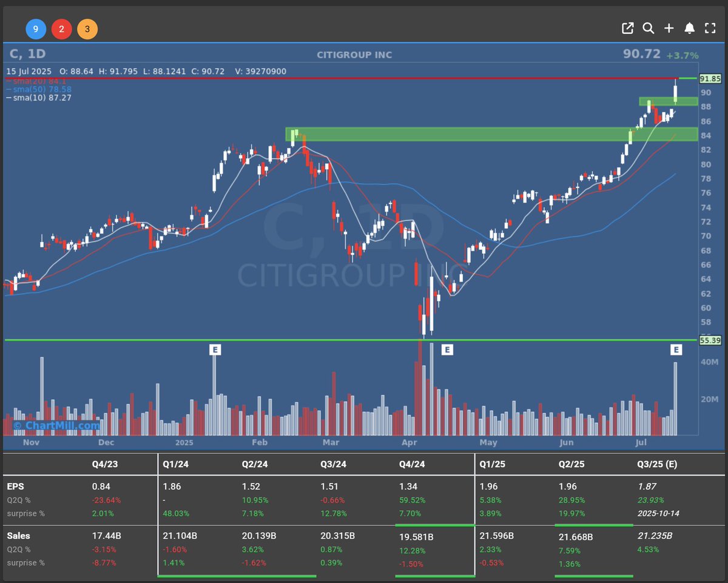Click the +3.7% change value
Image resolution: width=728 pixels, height=583 pixels.
pyautogui.click(x=682, y=55)
